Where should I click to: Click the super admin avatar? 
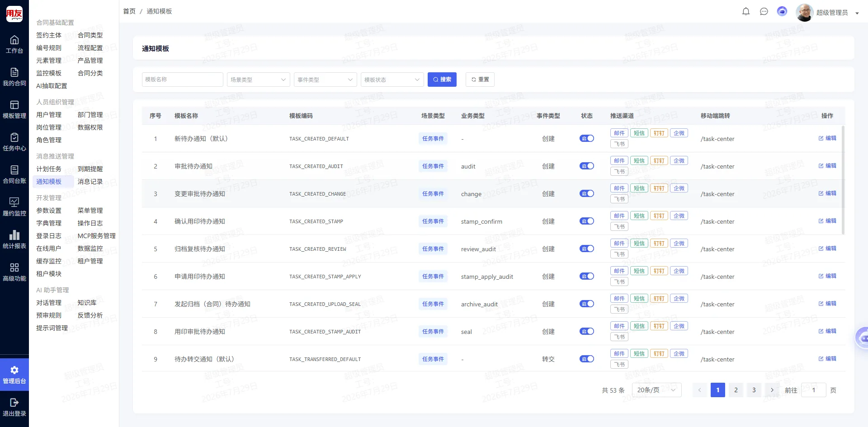tap(804, 13)
